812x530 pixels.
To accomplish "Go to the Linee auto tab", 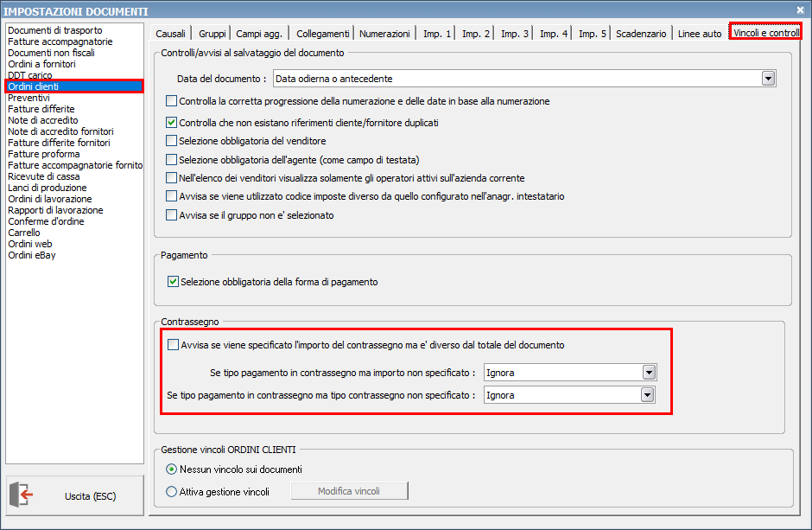I will (x=700, y=34).
